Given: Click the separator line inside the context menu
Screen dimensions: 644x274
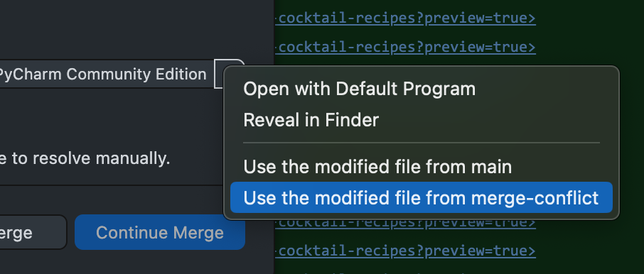Looking at the screenshot, I should (x=421, y=143).
